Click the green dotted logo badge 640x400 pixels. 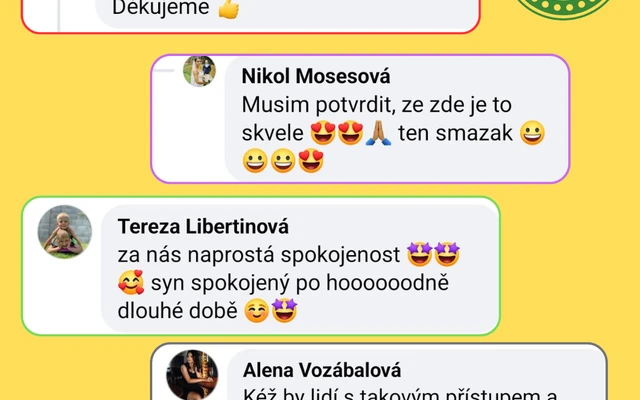click(x=564, y=9)
